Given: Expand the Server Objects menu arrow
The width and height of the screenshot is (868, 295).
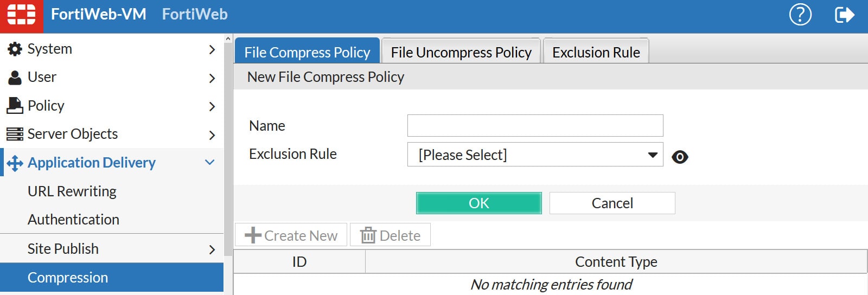Looking at the screenshot, I should coord(212,135).
